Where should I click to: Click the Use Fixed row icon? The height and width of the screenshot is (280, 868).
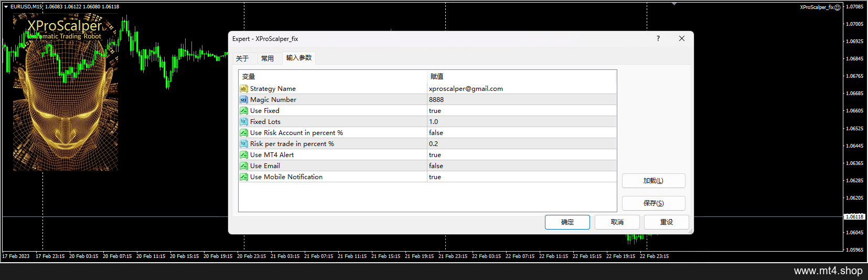coord(244,111)
